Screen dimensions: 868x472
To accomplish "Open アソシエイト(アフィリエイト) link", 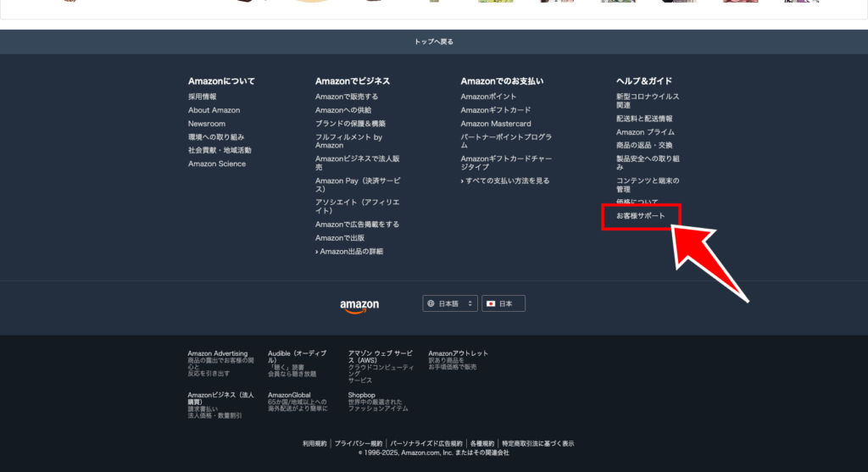I will [x=357, y=207].
